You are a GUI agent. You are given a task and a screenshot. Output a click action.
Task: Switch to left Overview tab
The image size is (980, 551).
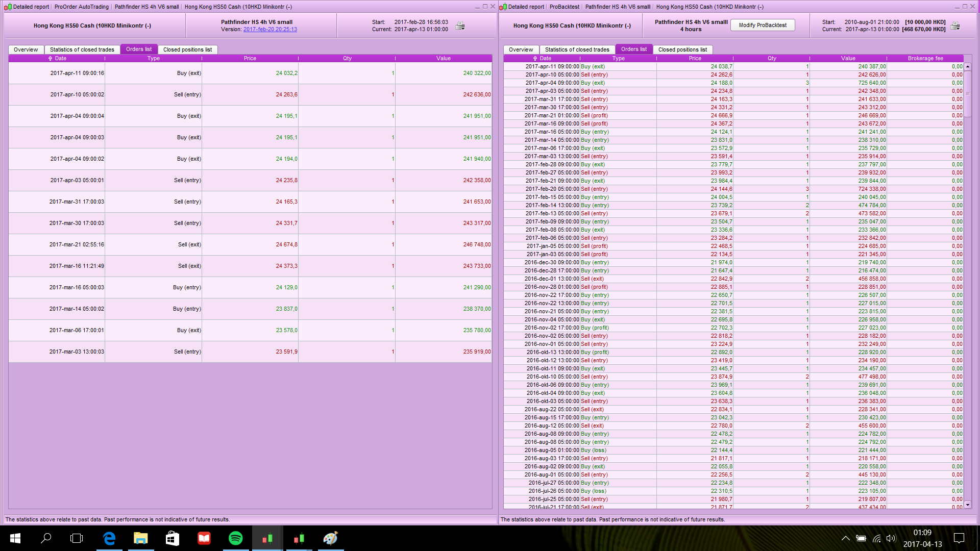[26, 49]
